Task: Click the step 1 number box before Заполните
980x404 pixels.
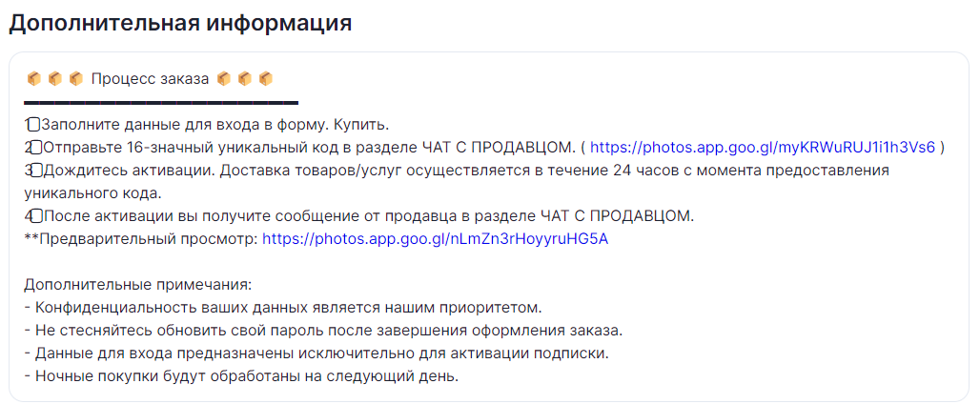Action: click(33, 124)
